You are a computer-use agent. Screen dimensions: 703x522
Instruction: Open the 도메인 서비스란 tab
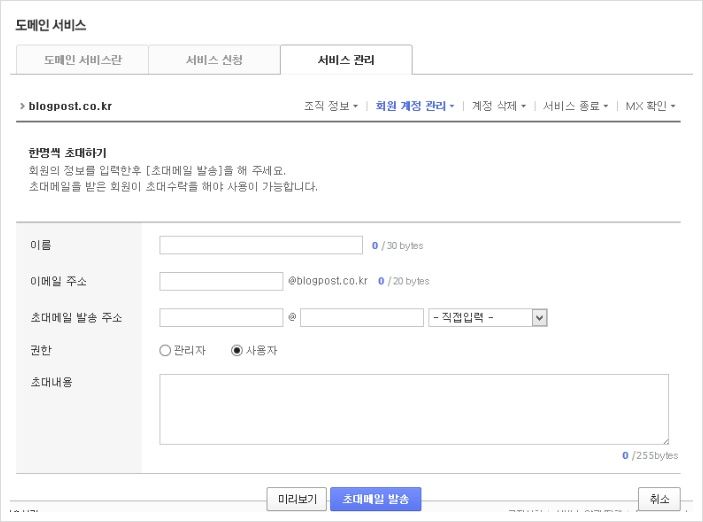pyautogui.click(x=82, y=60)
